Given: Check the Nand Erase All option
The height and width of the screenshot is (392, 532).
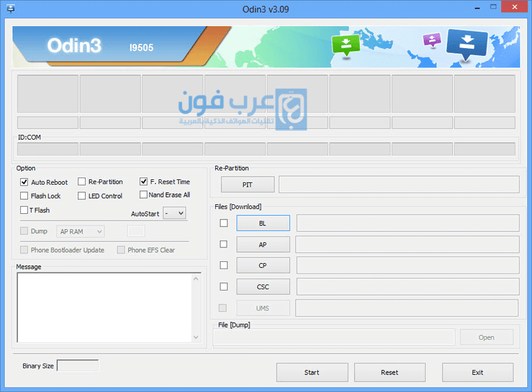Looking at the screenshot, I should click(143, 194).
